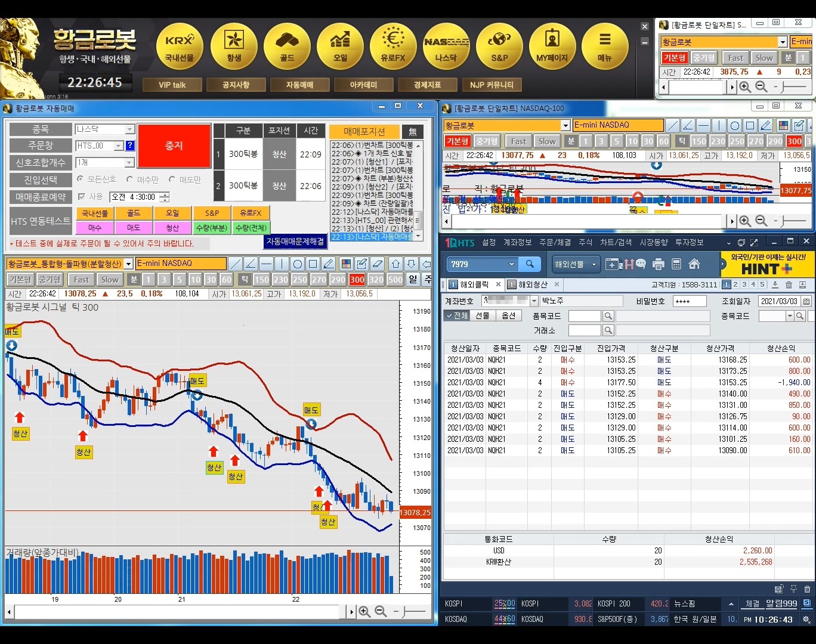Click the calculator icon in 1Q HTS toolbar
The height and width of the screenshot is (644, 816).
(676, 264)
